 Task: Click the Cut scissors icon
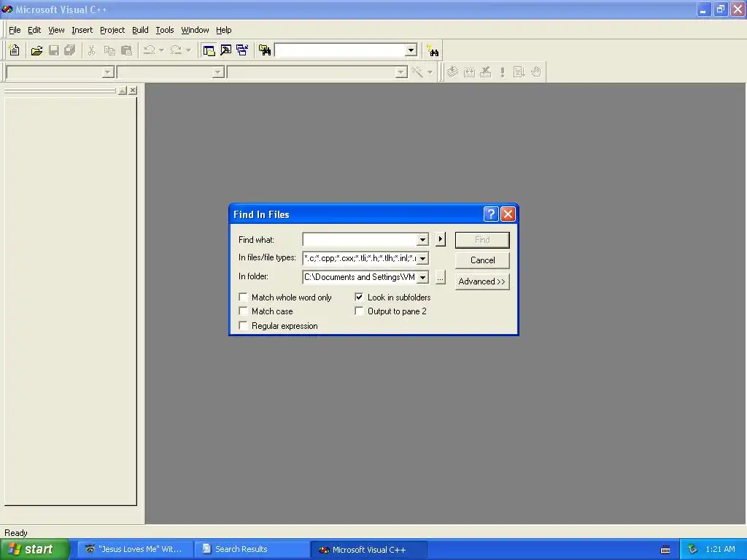[x=91, y=50]
